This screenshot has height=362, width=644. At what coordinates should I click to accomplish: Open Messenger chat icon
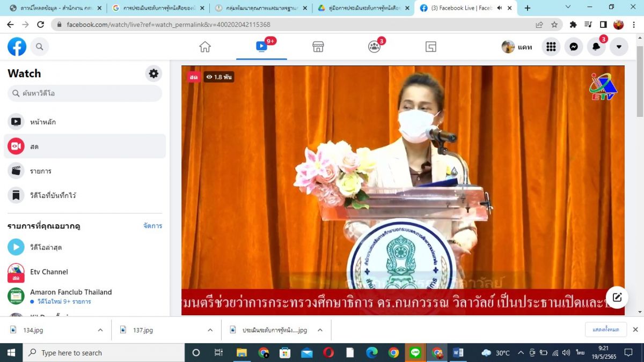tap(573, 47)
